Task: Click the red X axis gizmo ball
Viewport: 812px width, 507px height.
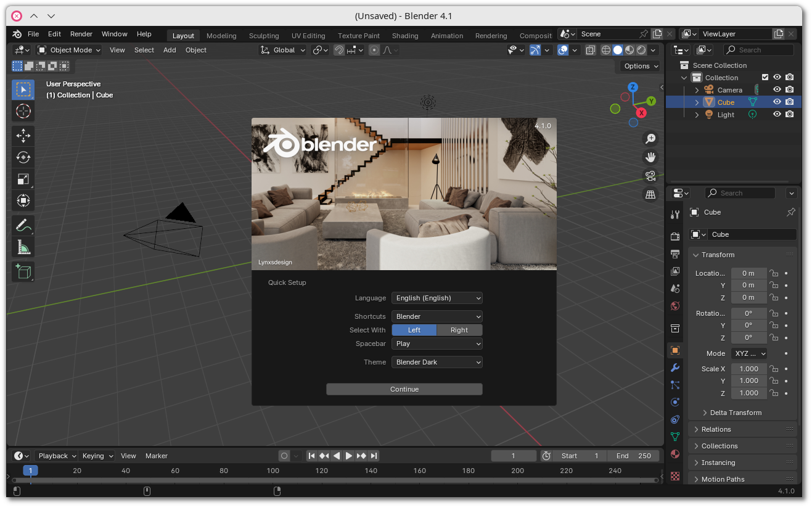Action: 641,113
